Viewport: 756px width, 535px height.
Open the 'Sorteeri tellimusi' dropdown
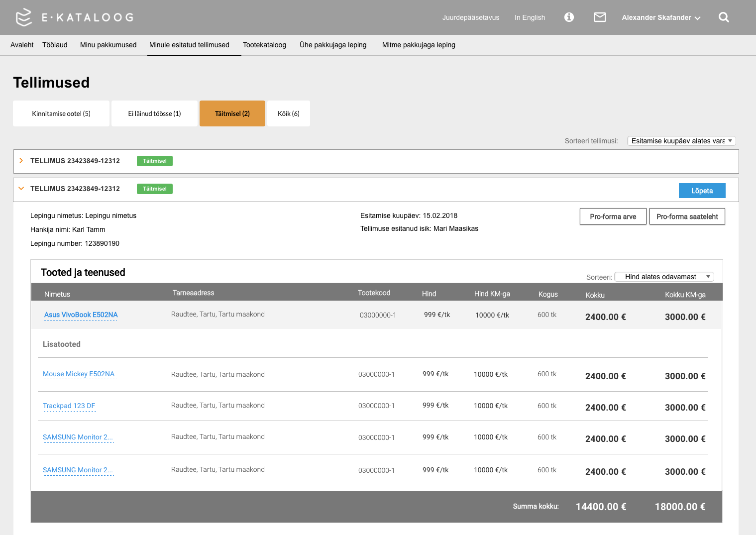point(681,141)
